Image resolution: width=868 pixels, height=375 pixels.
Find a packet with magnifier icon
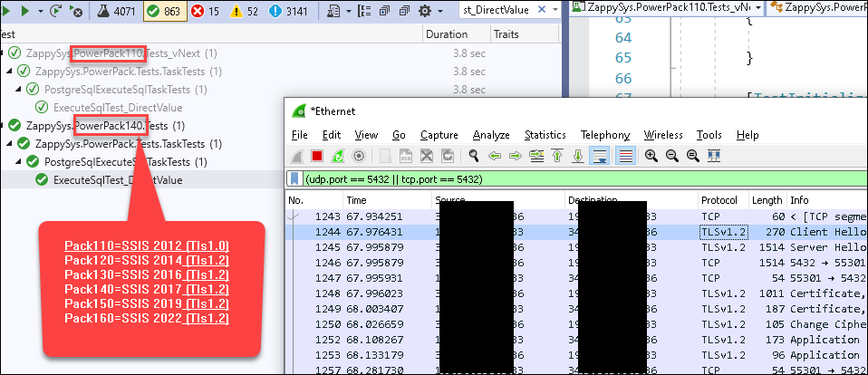(x=473, y=156)
